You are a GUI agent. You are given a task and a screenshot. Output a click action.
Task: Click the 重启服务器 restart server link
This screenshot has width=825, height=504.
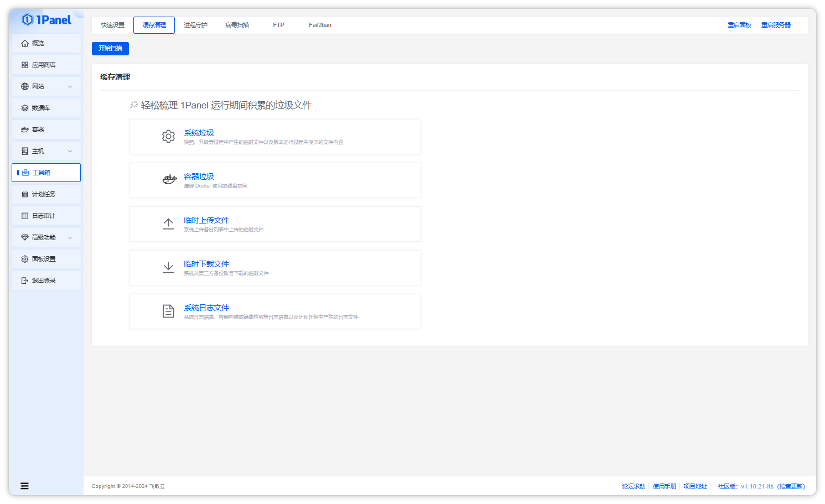coord(776,24)
